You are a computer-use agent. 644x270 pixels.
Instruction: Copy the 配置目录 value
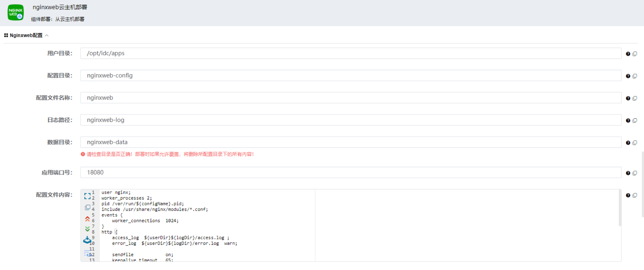635,76
